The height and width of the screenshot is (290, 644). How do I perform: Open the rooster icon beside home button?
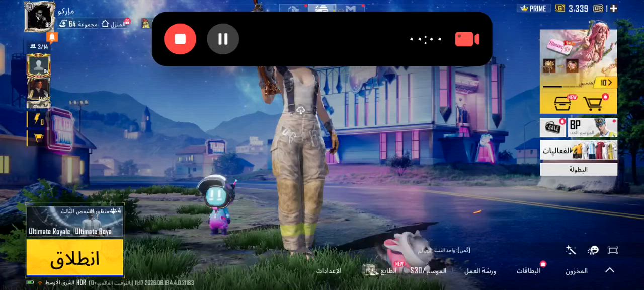146,23
